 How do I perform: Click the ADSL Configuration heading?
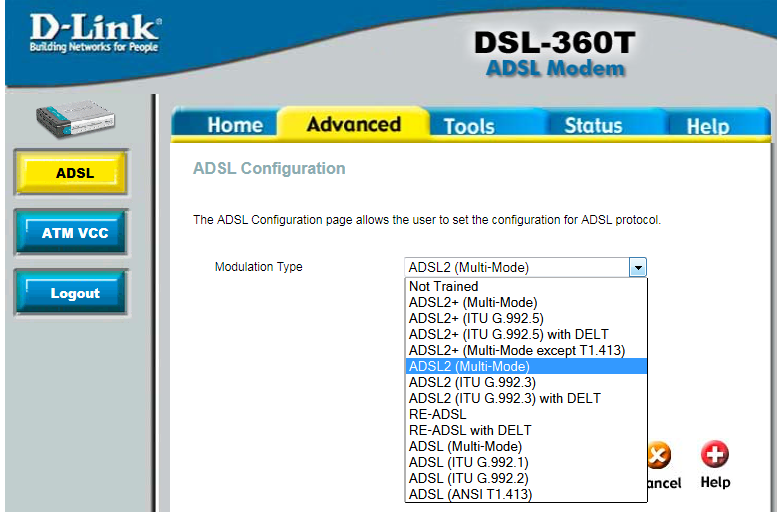coord(269,169)
